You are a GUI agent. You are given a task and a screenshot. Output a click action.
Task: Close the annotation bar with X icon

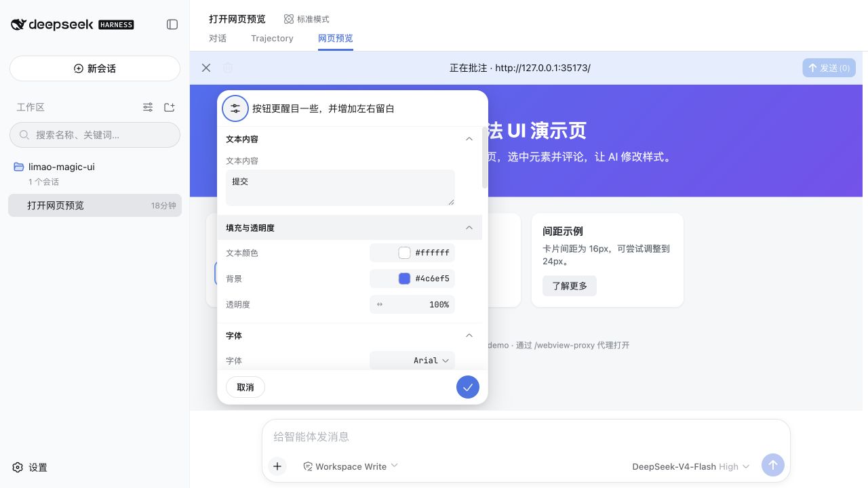tap(206, 68)
